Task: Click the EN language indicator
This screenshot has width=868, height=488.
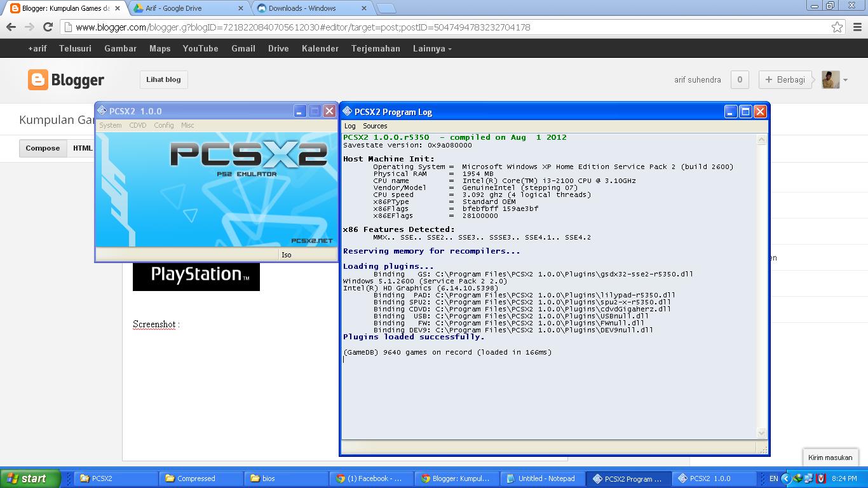Action: 773,478
